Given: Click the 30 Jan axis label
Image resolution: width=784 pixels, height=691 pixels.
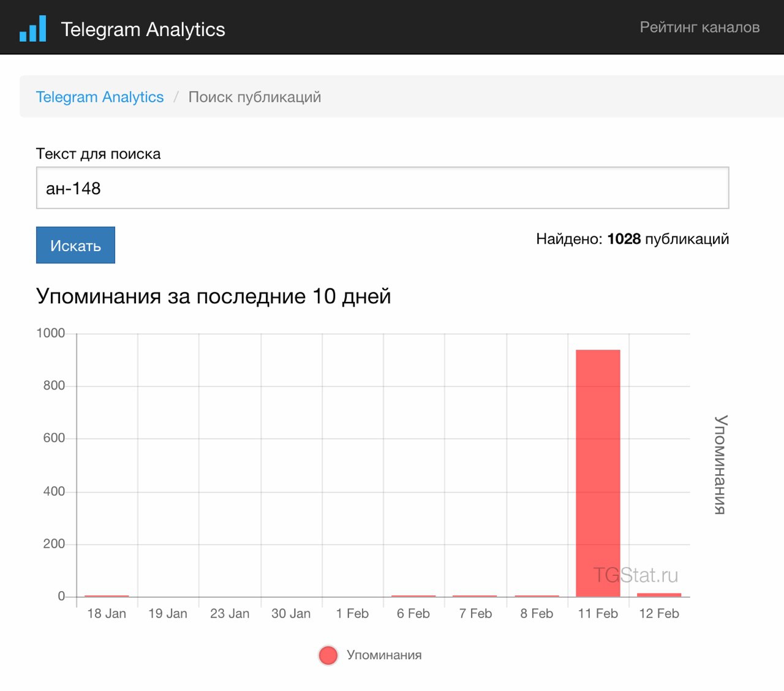Looking at the screenshot, I should click(x=291, y=614).
